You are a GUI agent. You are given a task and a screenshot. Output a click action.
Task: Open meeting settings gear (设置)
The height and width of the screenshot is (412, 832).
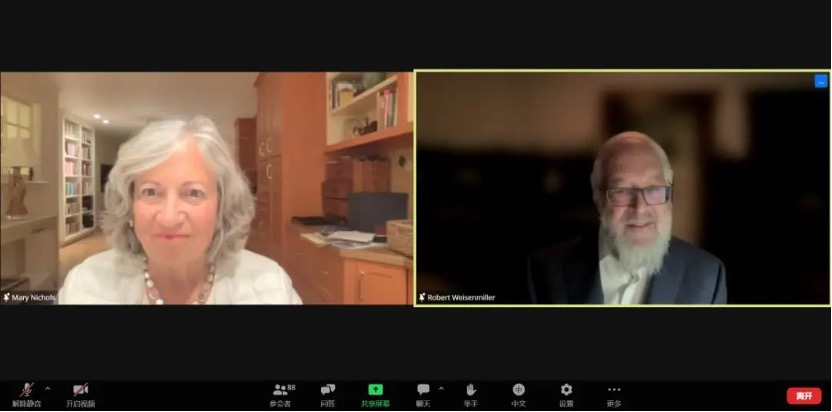(566, 391)
